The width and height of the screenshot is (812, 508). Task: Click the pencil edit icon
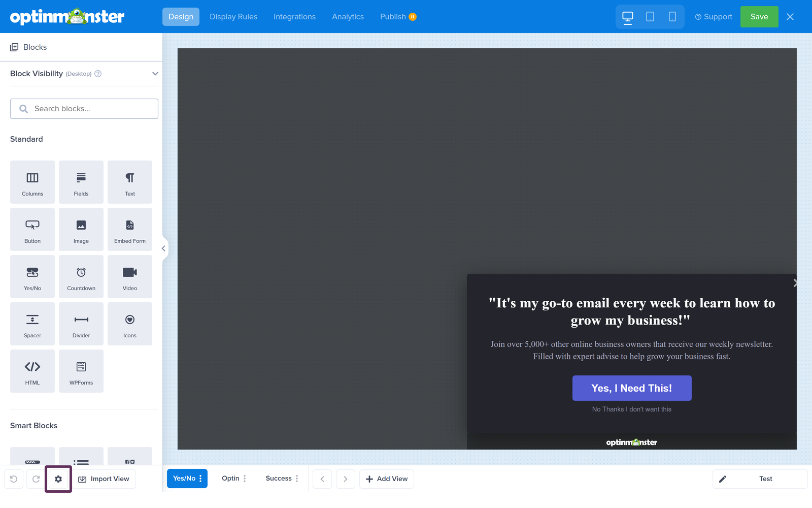723,479
